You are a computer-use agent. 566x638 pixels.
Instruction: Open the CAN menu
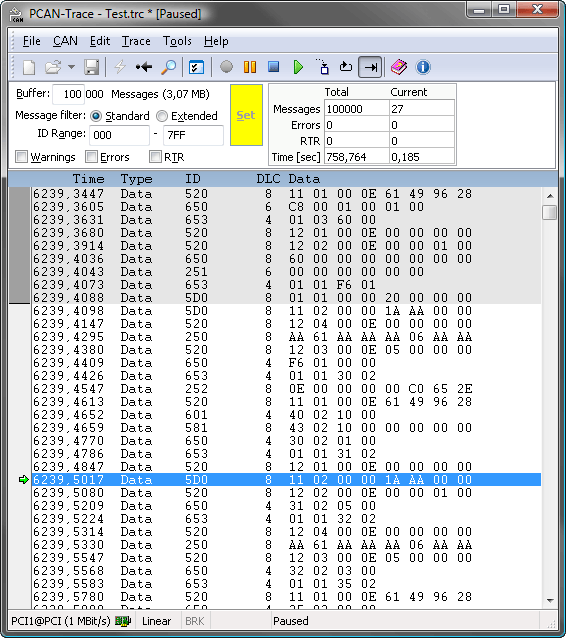(x=65, y=41)
